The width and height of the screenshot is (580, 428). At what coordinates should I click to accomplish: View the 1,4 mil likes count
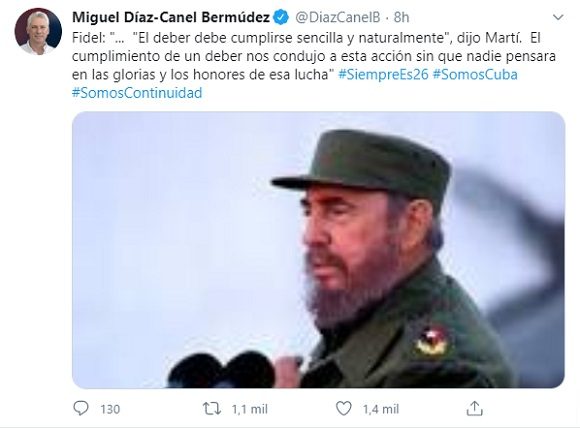pyautogui.click(x=381, y=409)
